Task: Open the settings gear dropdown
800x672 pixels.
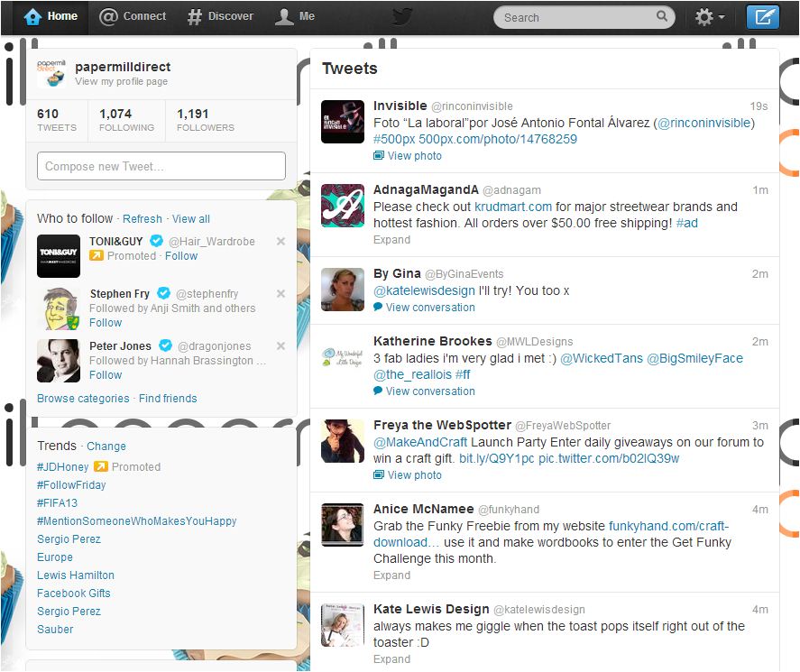Action: tap(710, 17)
